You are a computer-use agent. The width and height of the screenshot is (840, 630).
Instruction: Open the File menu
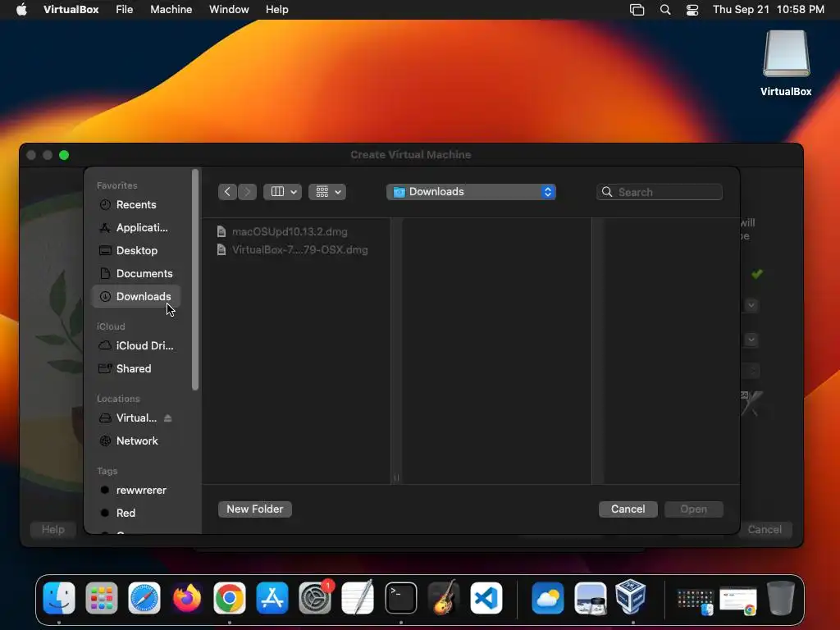tap(125, 10)
